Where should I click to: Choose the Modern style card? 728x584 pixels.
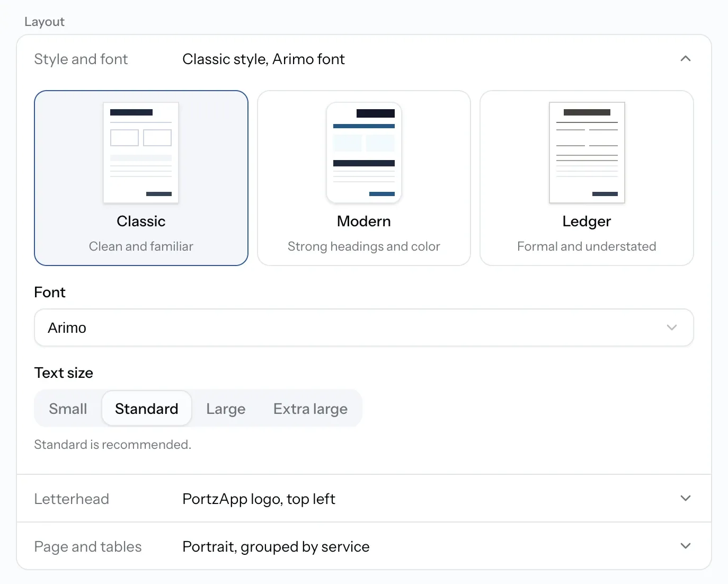pyautogui.click(x=364, y=178)
